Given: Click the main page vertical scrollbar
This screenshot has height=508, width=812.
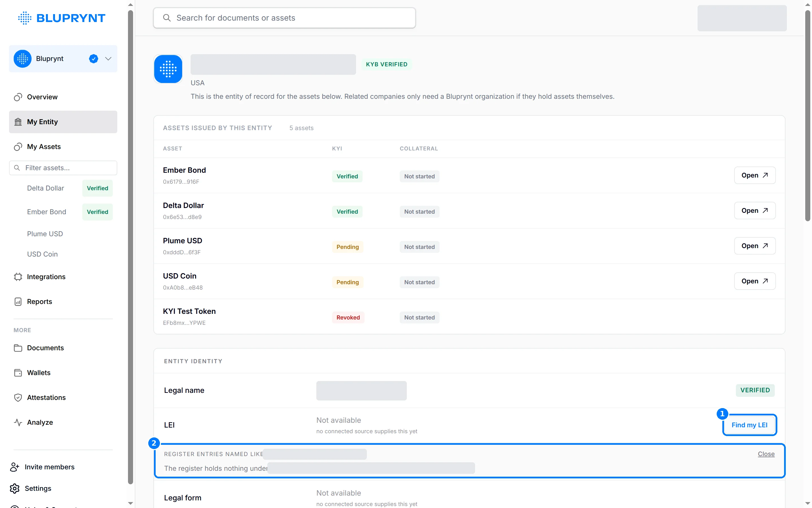Looking at the screenshot, I should 808,116.
